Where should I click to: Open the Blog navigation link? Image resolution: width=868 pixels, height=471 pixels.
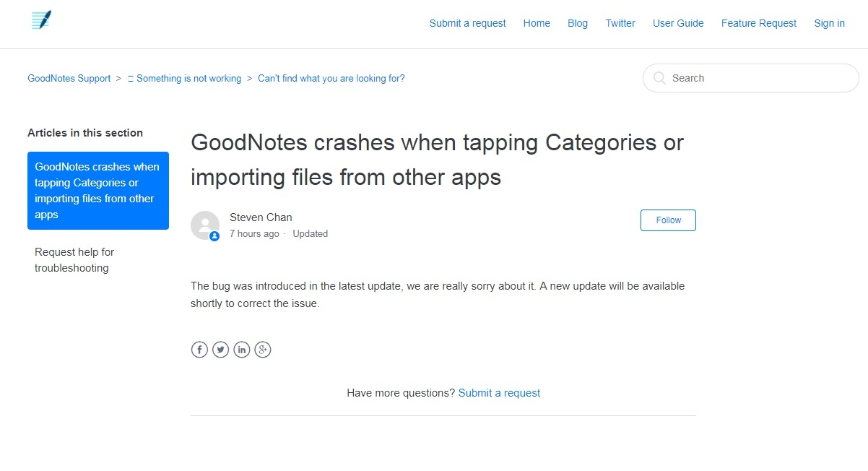[578, 23]
